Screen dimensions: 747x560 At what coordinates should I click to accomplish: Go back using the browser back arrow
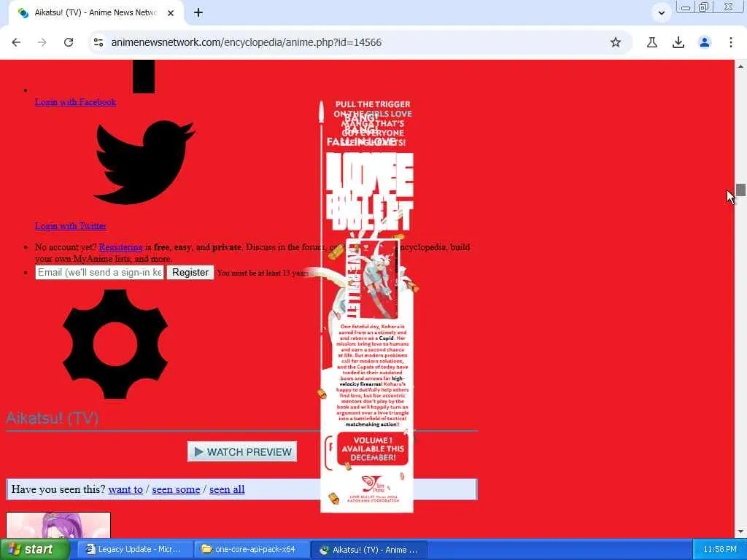pos(16,42)
